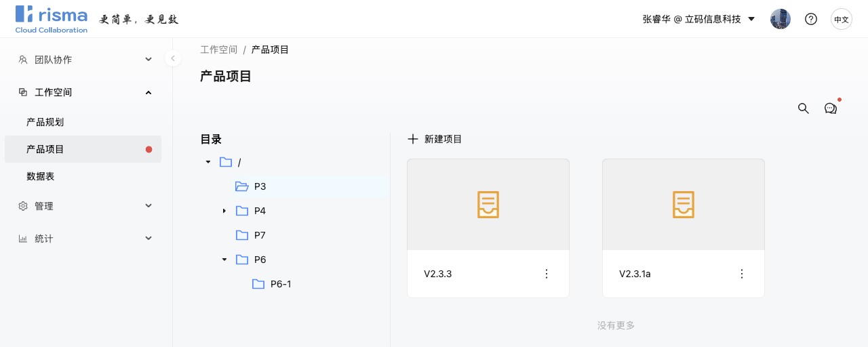
Task: Collapse the 工作空间 menu chevron
Action: [149, 92]
